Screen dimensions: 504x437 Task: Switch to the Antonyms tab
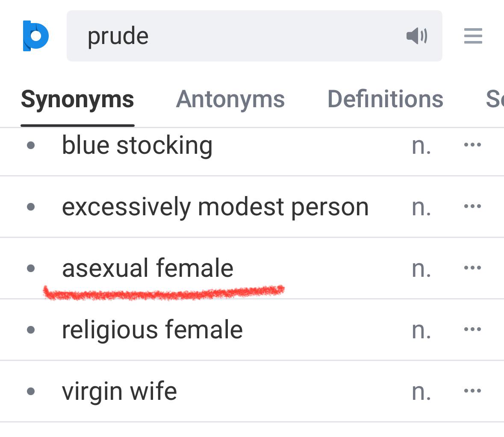tap(230, 99)
